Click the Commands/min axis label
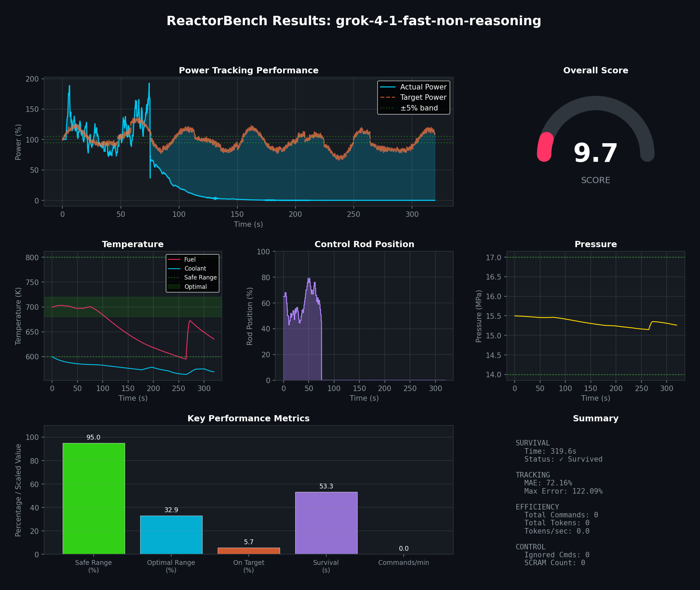Viewport: 700px width, 590px height. (x=403, y=562)
